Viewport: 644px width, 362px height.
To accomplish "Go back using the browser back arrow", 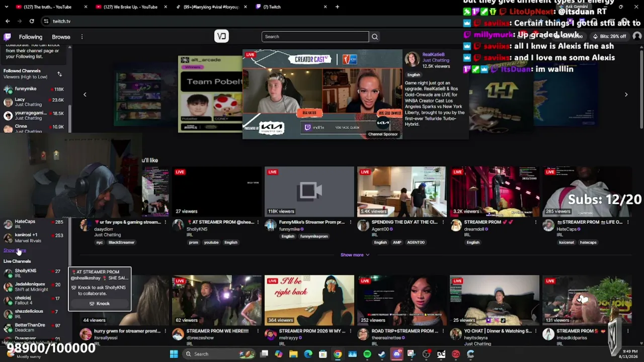I will click(x=8, y=21).
